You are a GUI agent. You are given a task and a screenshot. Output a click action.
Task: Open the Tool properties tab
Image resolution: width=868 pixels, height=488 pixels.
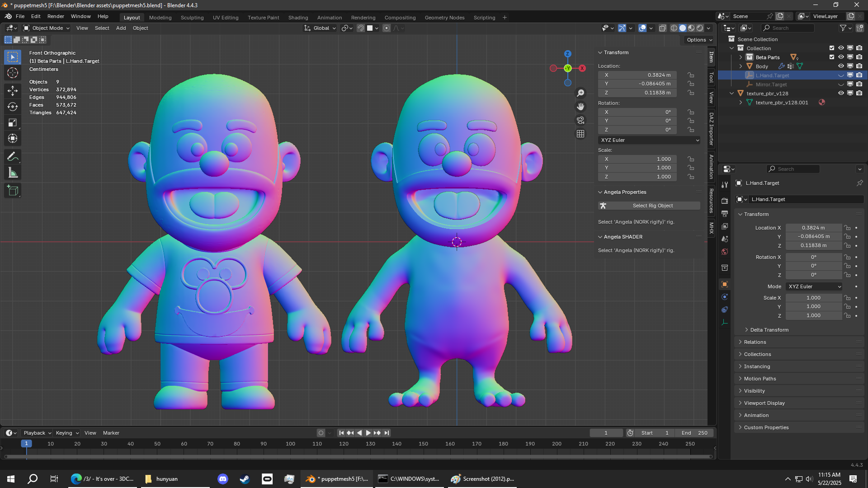pyautogui.click(x=725, y=185)
